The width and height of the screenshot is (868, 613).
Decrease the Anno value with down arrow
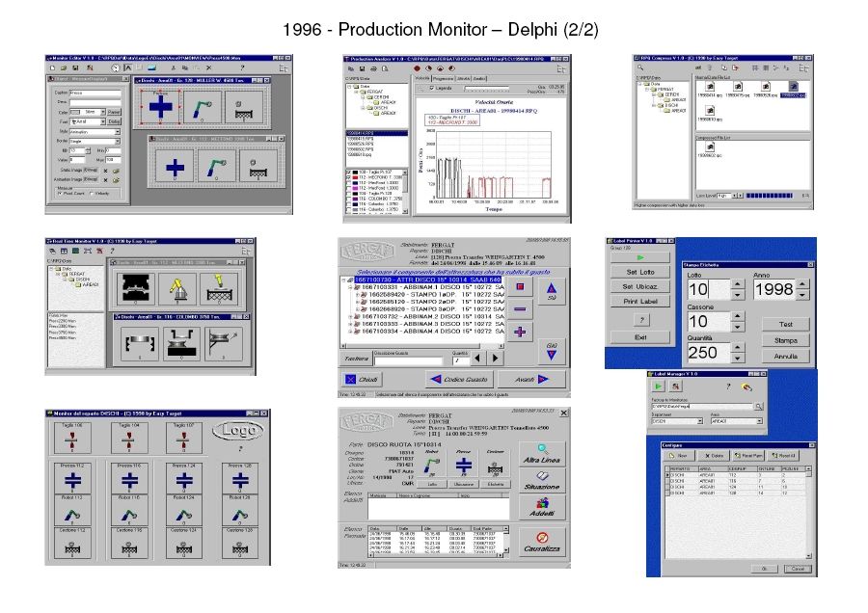click(802, 294)
